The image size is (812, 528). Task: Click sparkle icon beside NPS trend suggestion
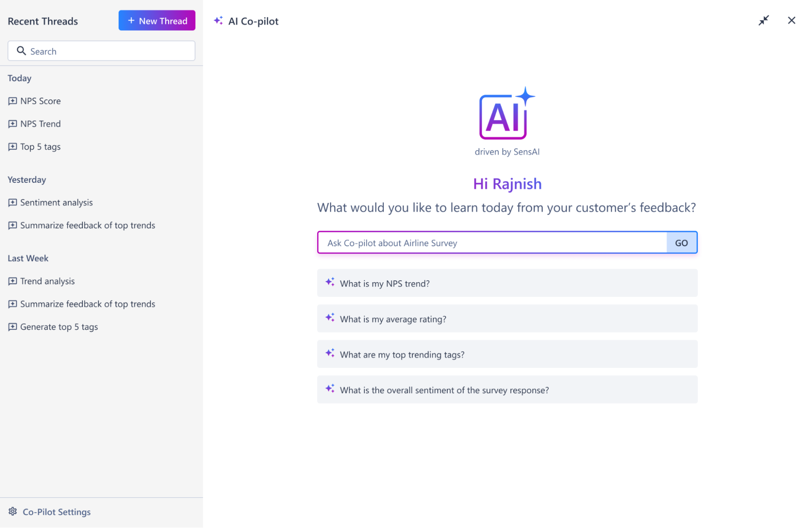coord(330,282)
